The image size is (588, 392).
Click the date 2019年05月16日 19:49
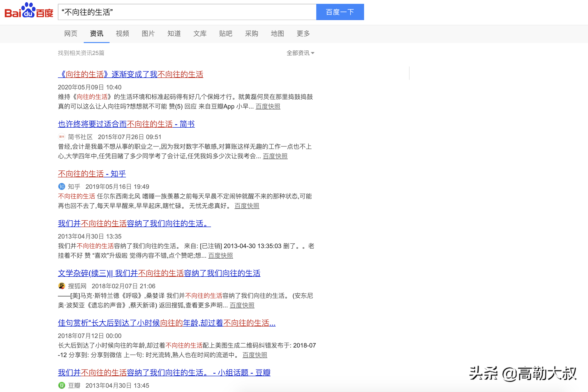pos(117,187)
